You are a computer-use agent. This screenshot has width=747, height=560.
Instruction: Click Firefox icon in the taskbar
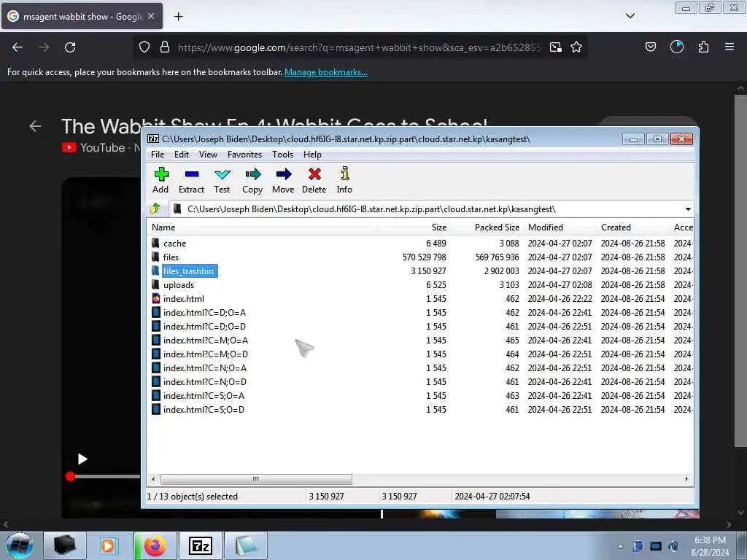pyautogui.click(x=155, y=545)
